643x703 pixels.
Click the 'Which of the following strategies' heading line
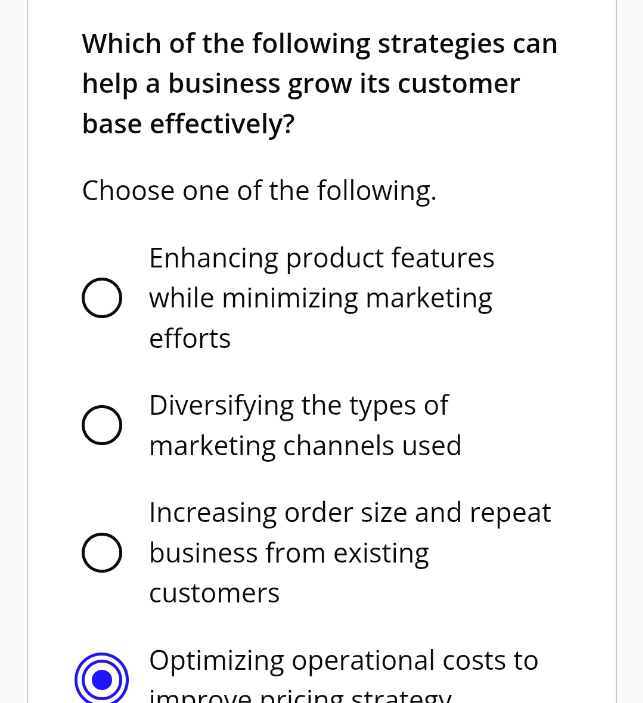tap(320, 44)
